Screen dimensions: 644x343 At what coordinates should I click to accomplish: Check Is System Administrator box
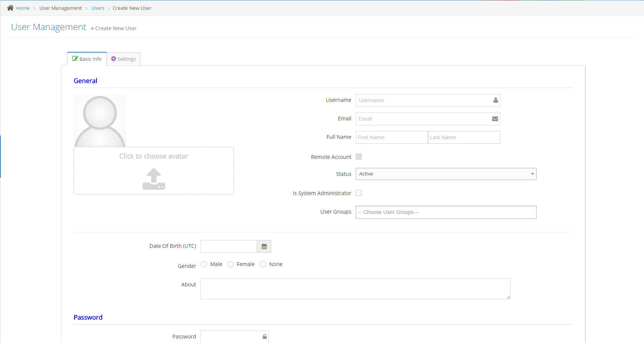click(x=359, y=193)
